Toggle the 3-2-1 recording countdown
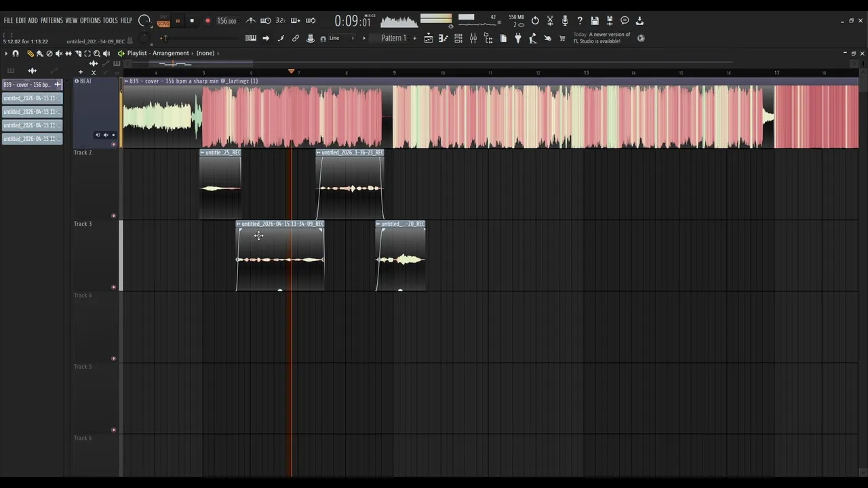The height and width of the screenshot is (488, 868). click(280, 20)
